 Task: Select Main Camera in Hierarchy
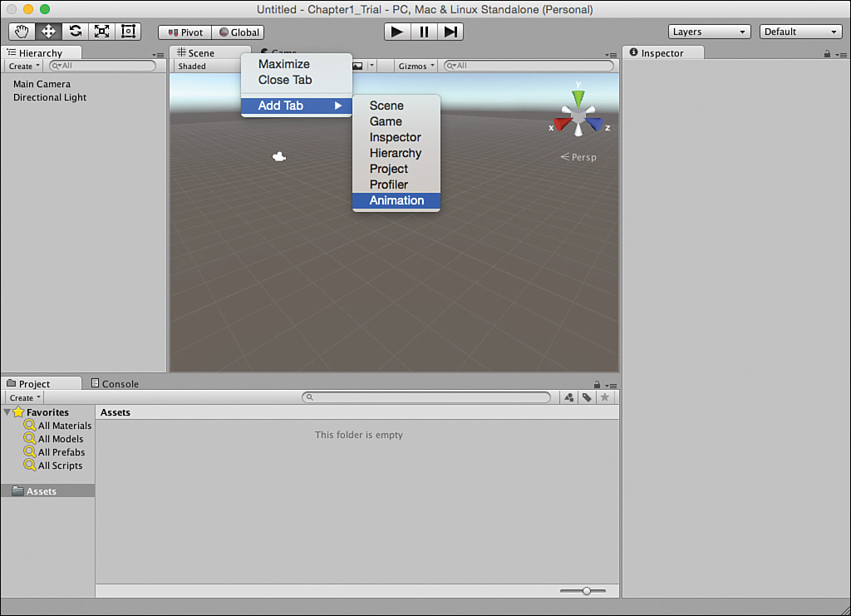pos(42,84)
